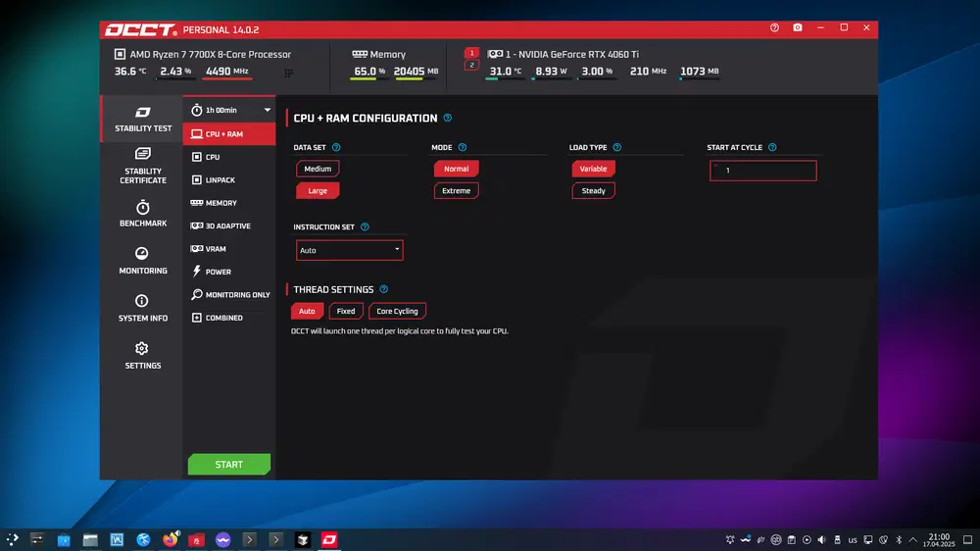Open System Info in sidebar
The width and height of the screenshot is (980, 551).
[x=142, y=308]
